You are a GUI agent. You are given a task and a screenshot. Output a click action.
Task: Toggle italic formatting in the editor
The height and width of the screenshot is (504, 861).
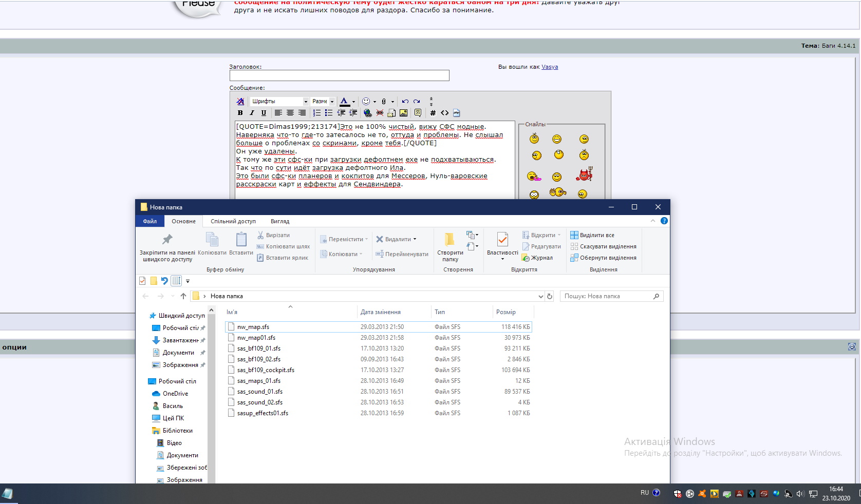252,113
